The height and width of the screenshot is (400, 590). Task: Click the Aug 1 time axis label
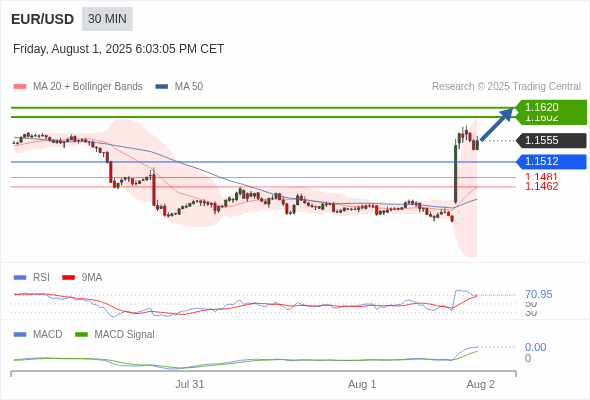coord(362,385)
